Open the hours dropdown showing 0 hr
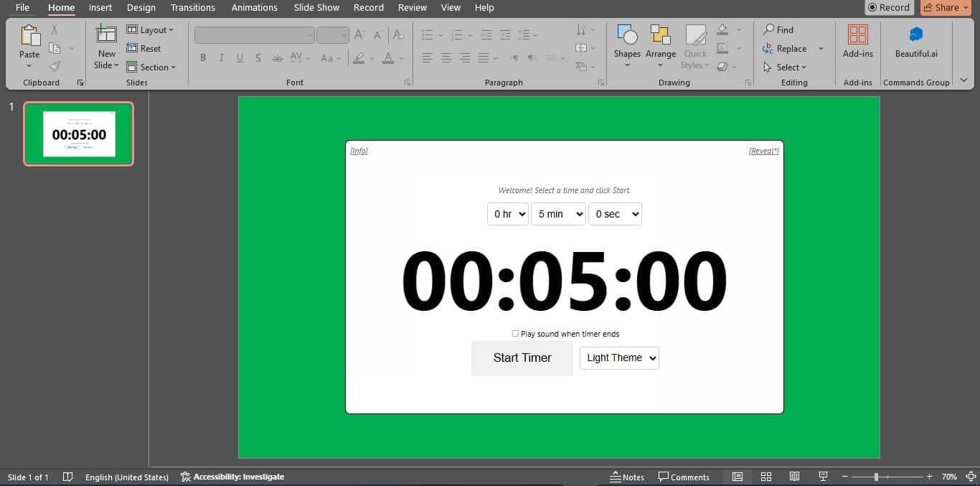 tap(507, 214)
